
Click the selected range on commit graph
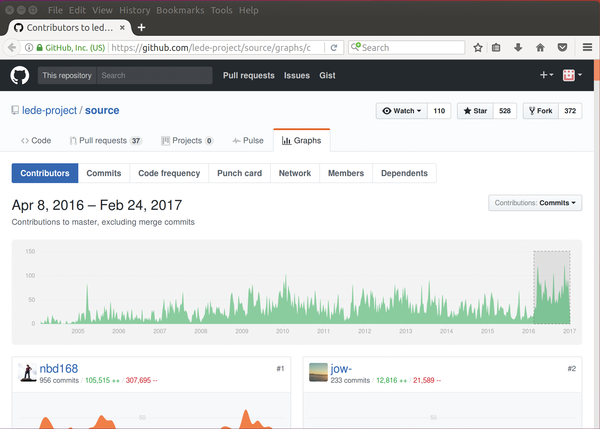[552, 287]
